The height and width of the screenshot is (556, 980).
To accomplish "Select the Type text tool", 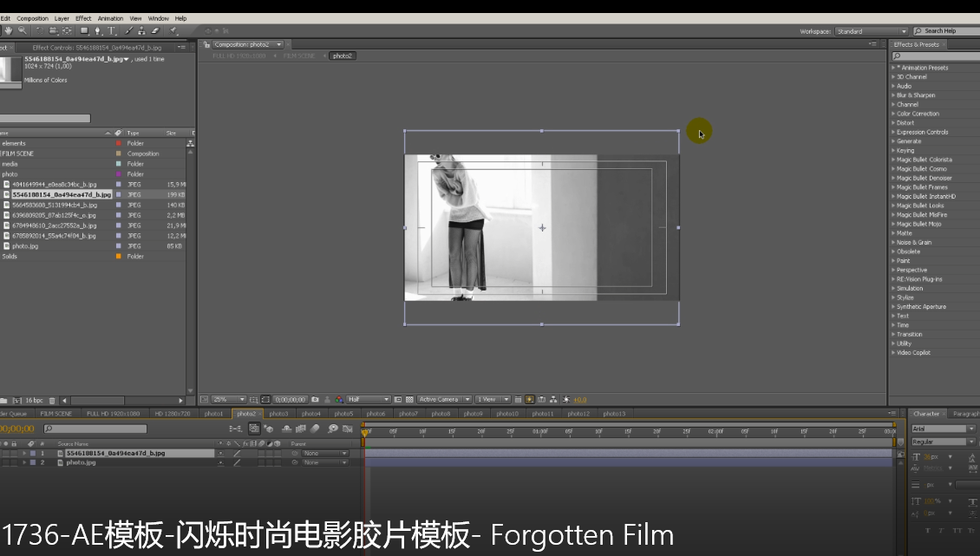I will [112, 30].
